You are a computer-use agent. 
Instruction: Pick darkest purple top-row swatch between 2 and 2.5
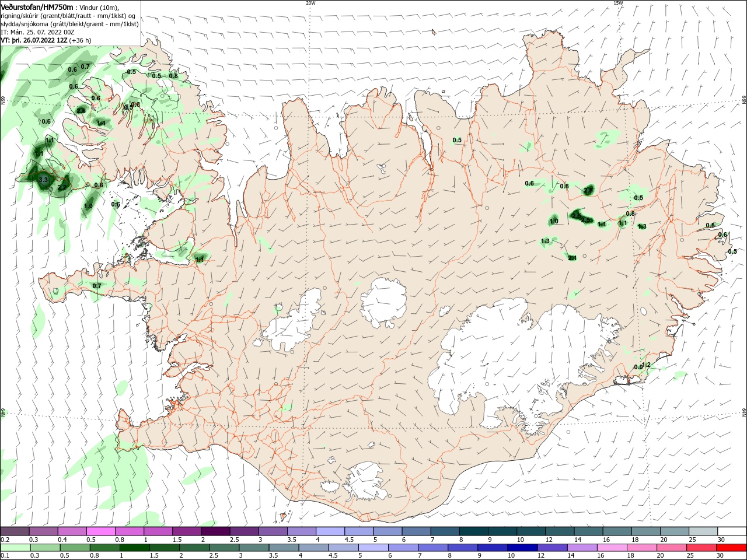(215, 531)
